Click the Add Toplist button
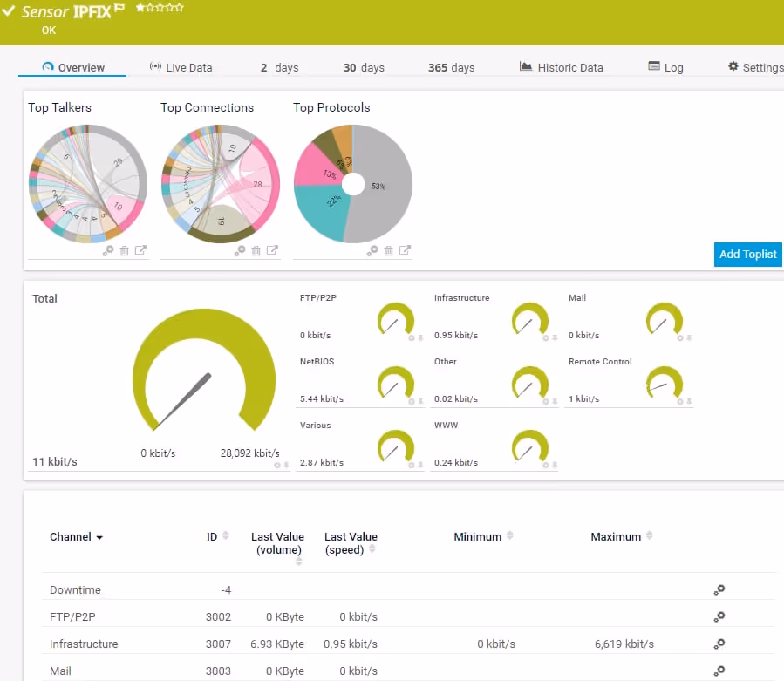Screen dimensions: 784x681 pos(747,254)
